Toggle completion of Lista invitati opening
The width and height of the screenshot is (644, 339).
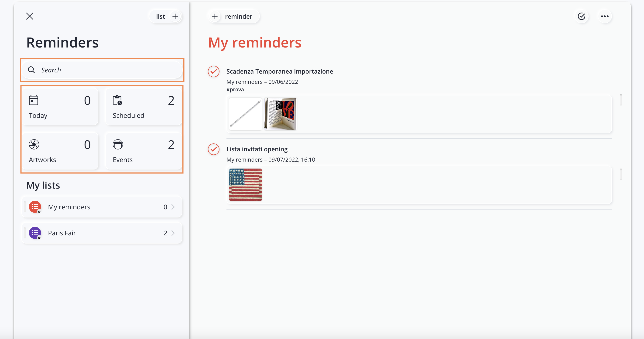(213, 149)
